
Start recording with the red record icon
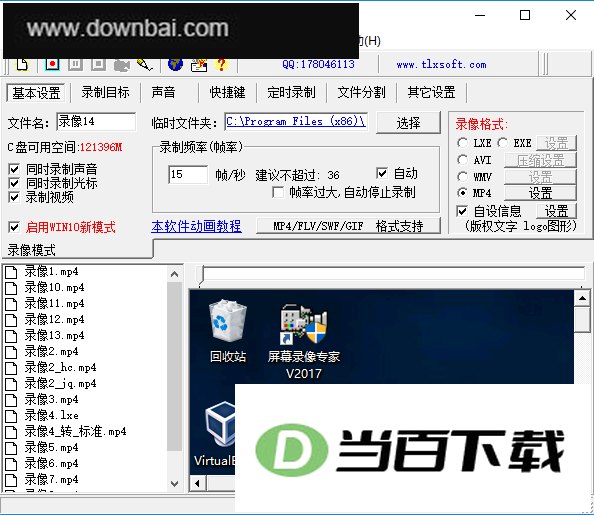(x=52, y=64)
